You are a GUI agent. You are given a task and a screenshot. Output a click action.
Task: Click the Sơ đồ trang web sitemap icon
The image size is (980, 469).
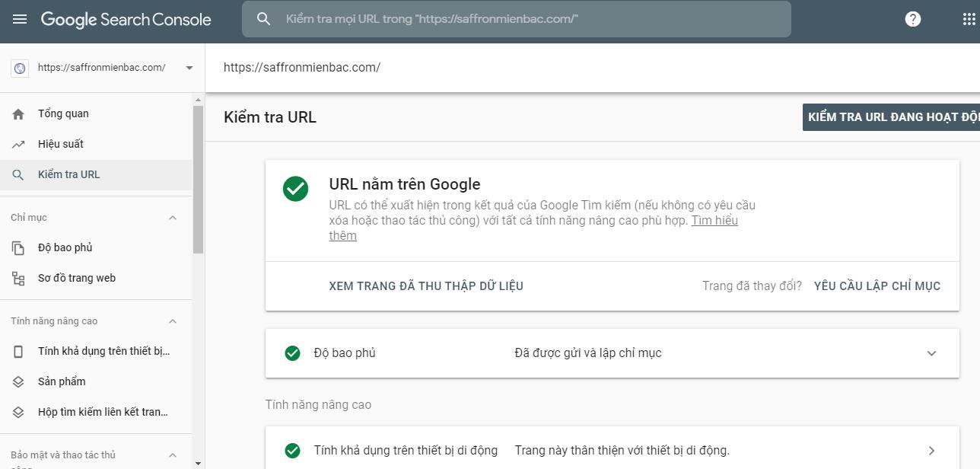click(x=18, y=278)
